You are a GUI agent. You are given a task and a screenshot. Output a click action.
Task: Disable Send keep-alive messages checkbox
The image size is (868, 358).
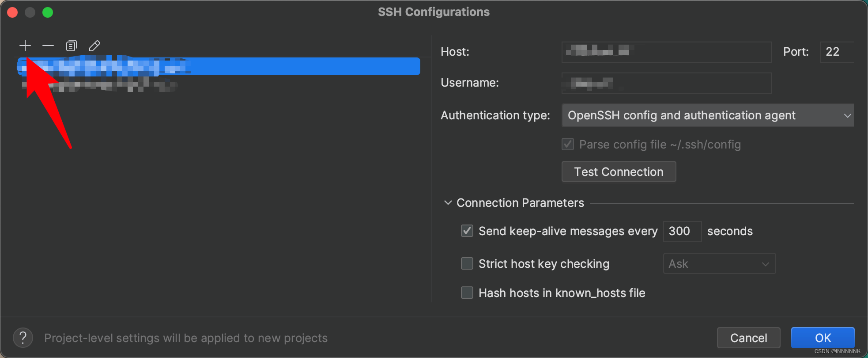(467, 231)
